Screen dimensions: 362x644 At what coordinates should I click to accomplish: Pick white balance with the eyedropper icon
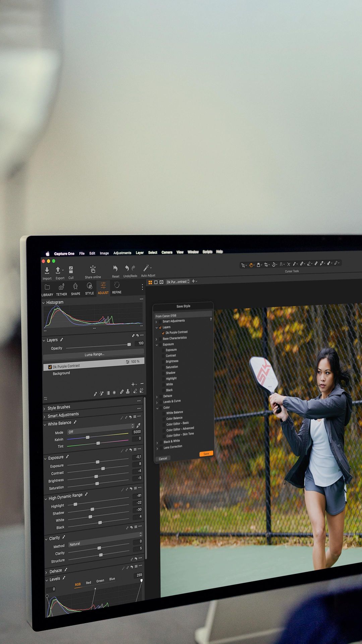(x=138, y=425)
